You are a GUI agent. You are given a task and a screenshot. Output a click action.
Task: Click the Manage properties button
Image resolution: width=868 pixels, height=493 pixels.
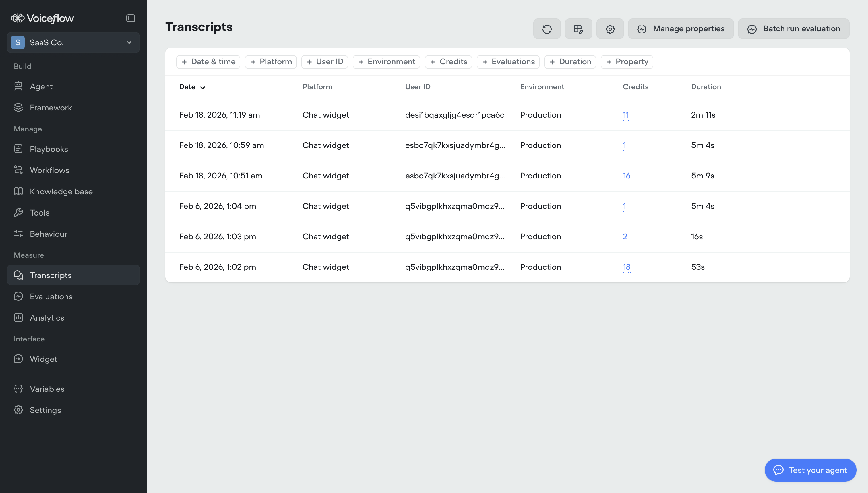click(x=681, y=29)
